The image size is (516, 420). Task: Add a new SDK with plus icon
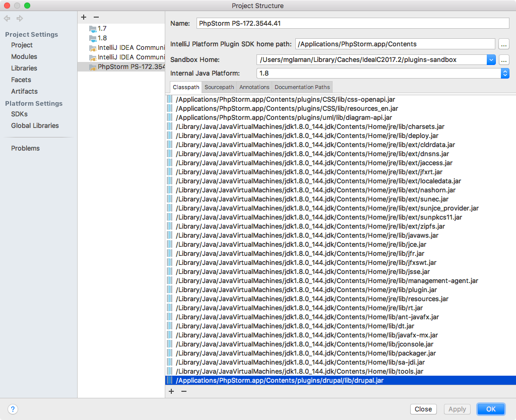pos(84,17)
